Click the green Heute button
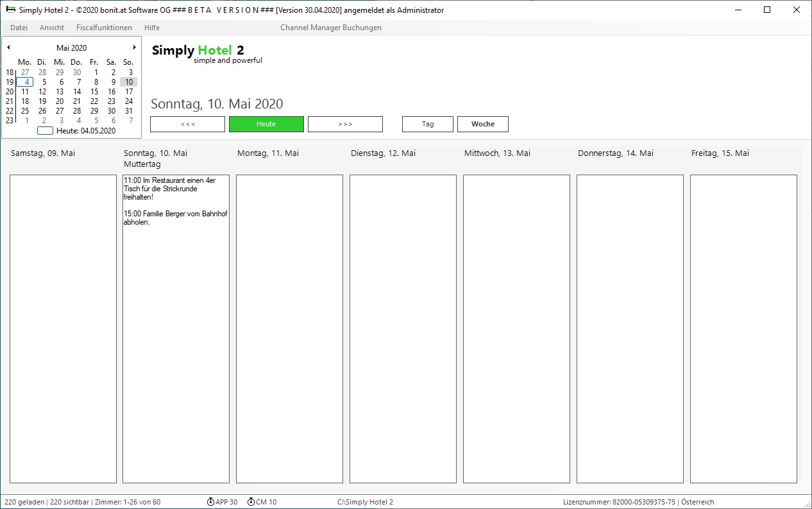812x509 pixels. tap(266, 124)
